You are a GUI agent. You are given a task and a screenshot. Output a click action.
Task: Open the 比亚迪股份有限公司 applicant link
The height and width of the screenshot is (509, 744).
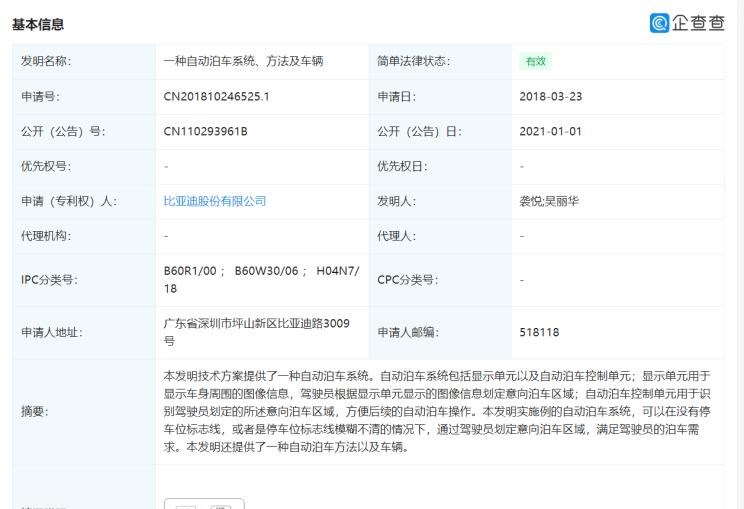(214, 201)
